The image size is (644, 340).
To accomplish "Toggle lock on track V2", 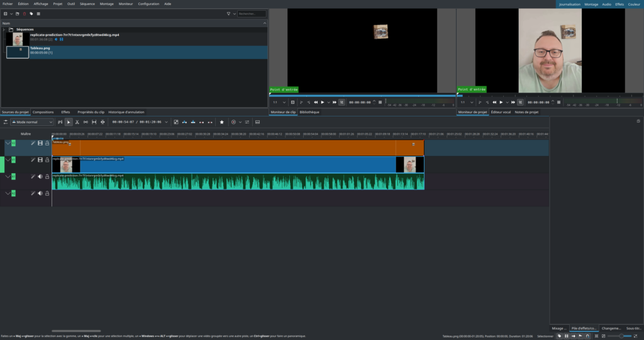I will 47,143.
